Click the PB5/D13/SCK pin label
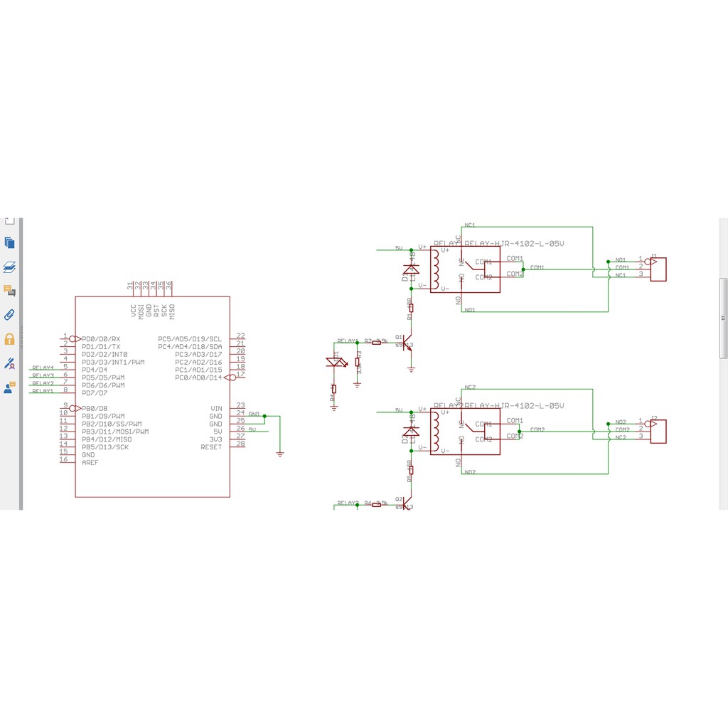728x728 pixels. 105,447
